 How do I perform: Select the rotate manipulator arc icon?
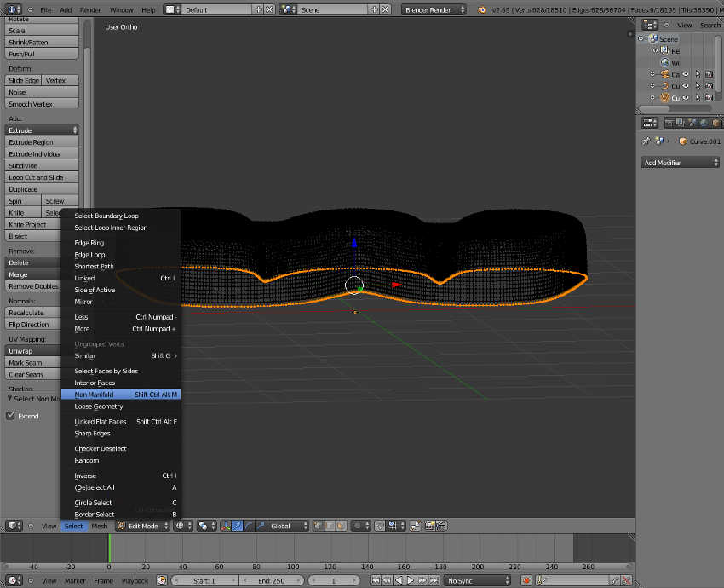coord(249,526)
